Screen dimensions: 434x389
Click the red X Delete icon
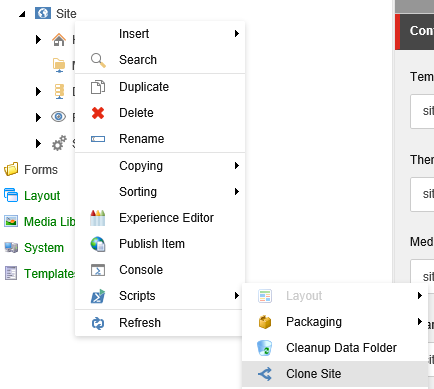coord(98,113)
